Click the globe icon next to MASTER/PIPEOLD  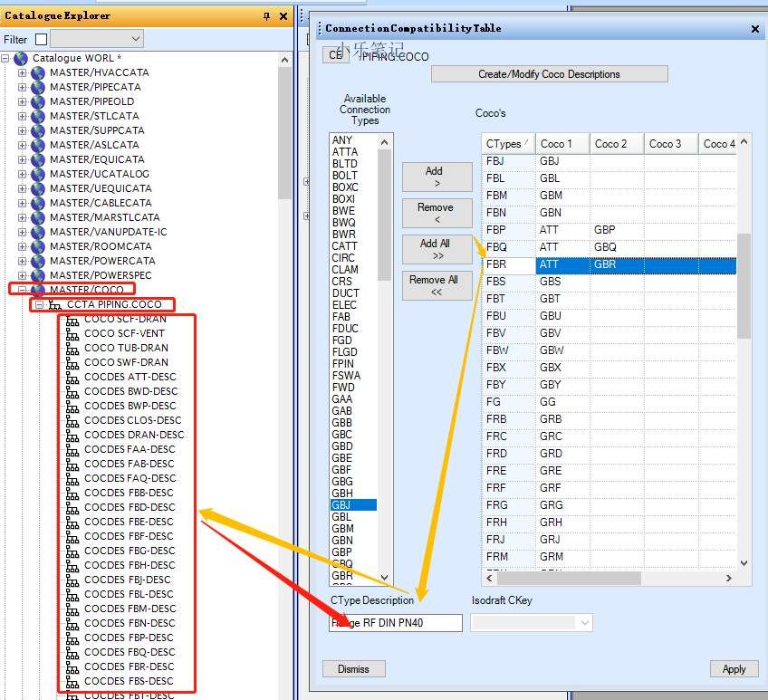38,102
